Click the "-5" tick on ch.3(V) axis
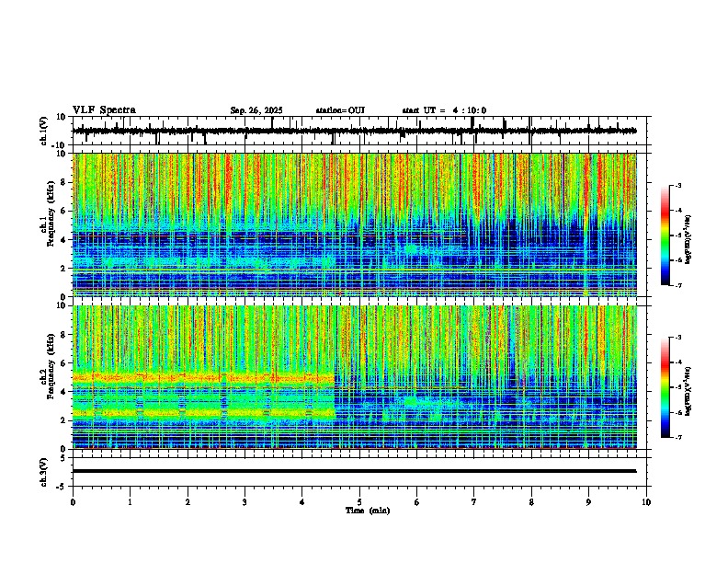Image resolution: width=728 pixels, height=563 pixels. [63, 487]
